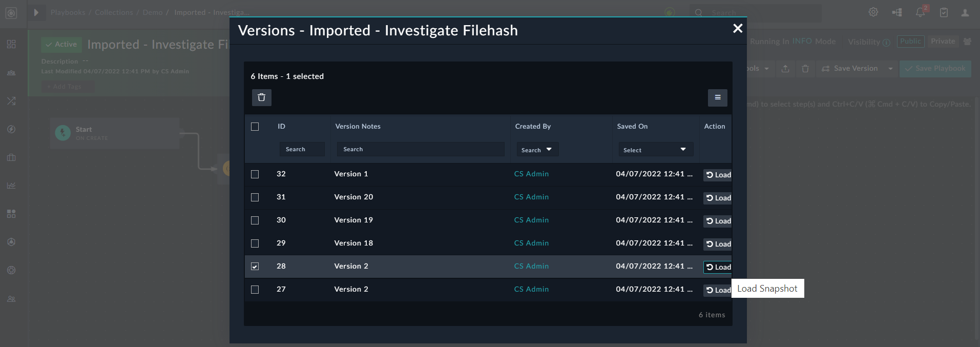Sort by Version Notes column header

pyautogui.click(x=358, y=126)
